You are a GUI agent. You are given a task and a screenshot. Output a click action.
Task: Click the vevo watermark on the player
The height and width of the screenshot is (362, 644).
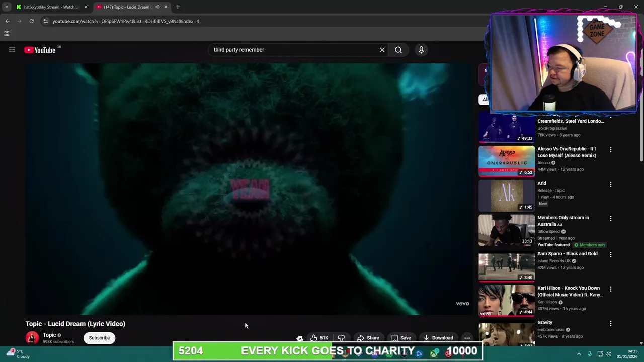[x=462, y=304]
